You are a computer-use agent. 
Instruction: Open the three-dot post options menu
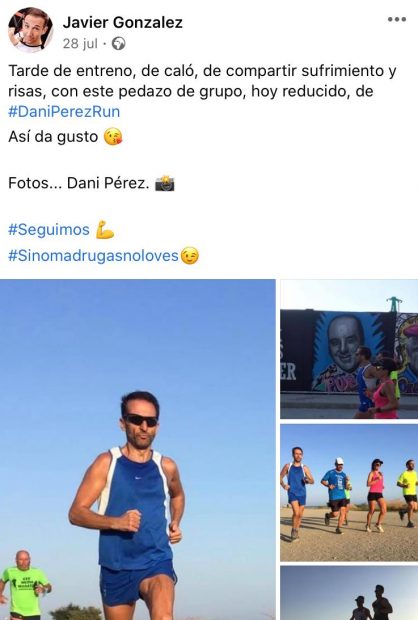[397, 19]
